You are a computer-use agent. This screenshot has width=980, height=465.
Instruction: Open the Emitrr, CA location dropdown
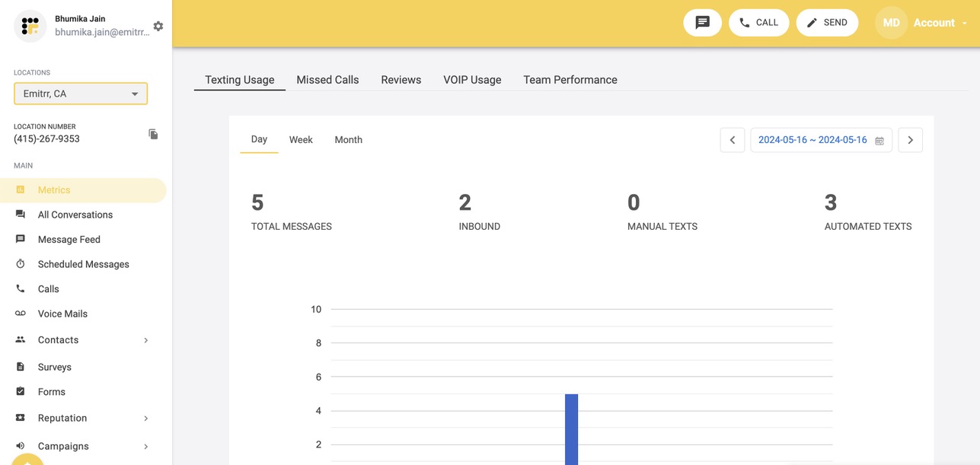tap(81, 94)
